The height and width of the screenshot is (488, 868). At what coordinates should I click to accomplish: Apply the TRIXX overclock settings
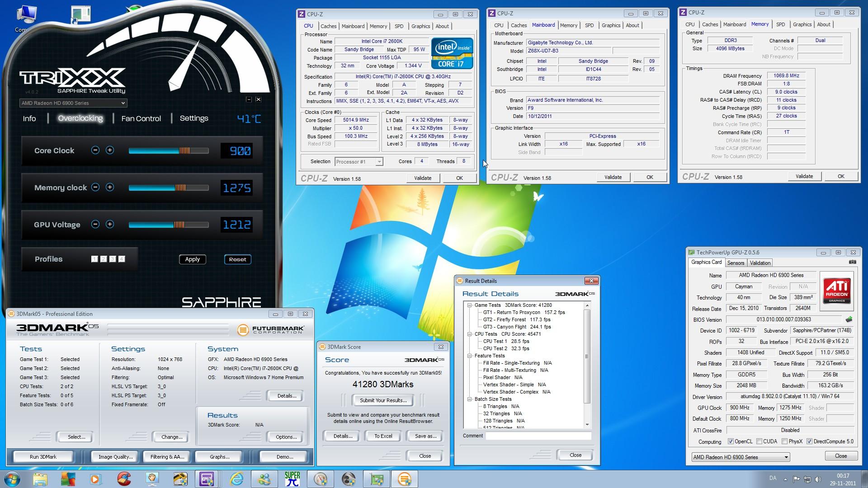[193, 259]
